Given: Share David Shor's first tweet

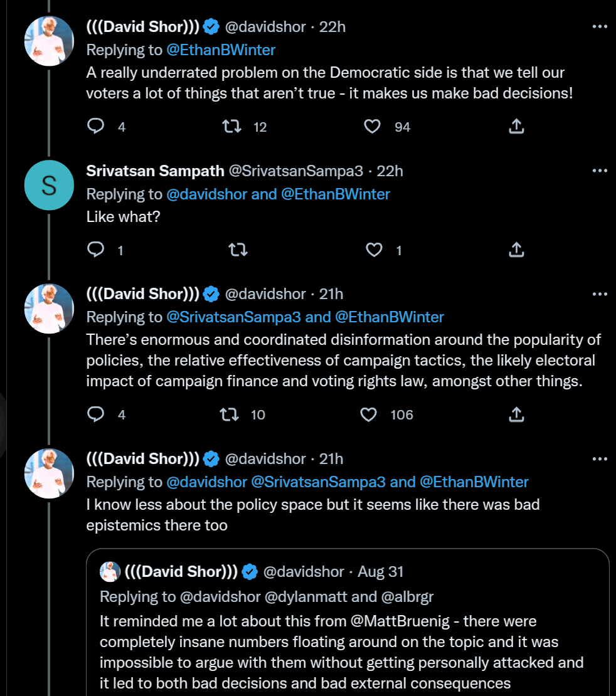Looking at the screenshot, I should point(516,127).
